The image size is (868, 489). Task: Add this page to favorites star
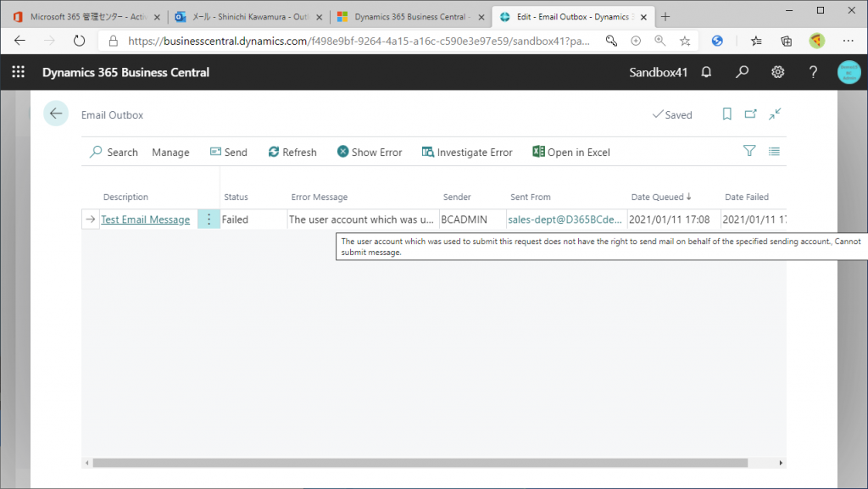click(x=685, y=41)
